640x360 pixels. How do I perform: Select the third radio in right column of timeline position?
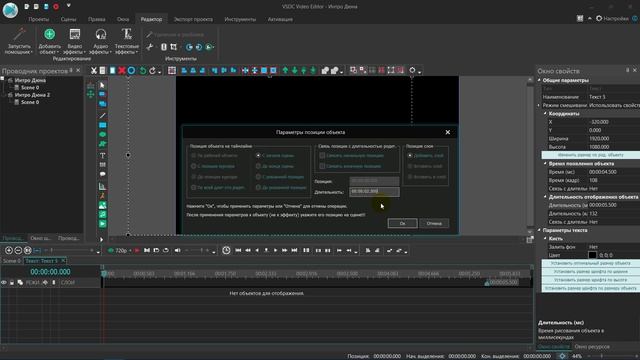[258, 177]
